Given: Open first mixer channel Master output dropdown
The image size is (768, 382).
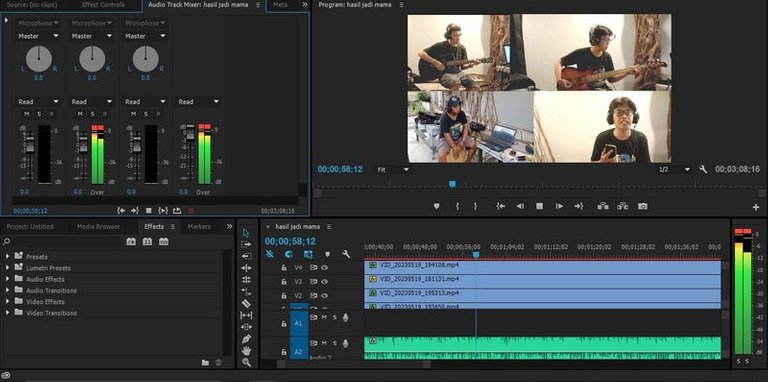Looking at the screenshot, I should pos(38,36).
